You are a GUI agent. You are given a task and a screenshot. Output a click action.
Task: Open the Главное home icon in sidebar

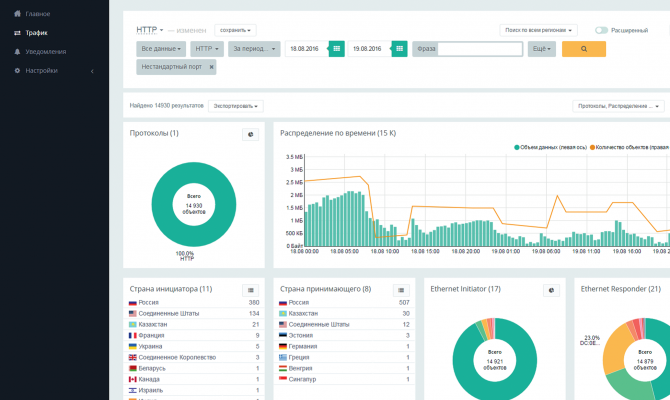click(x=17, y=14)
